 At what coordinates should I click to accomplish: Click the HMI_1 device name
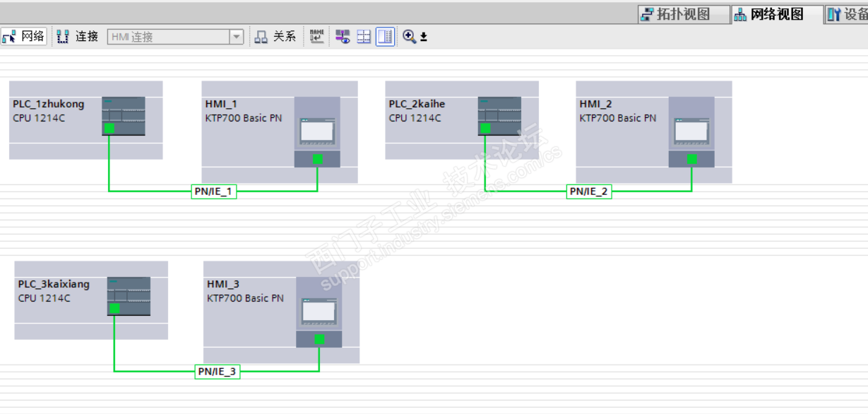(221, 104)
